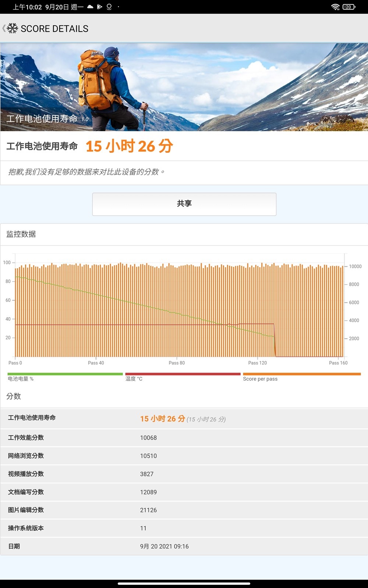
Task: Select the 工作效能分数 row
Action: tap(184, 438)
